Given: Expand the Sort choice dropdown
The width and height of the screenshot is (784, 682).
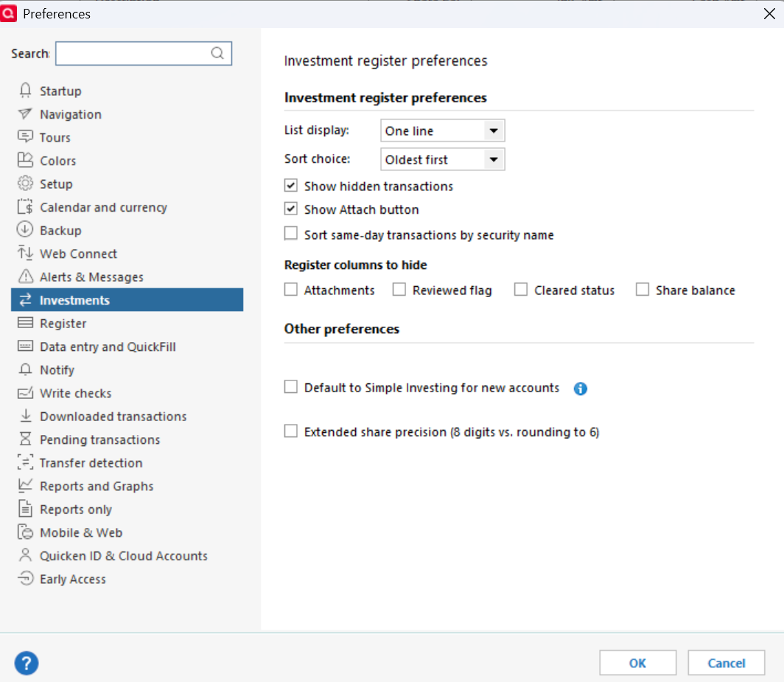Looking at the screenshot, I should coord(443,159).
